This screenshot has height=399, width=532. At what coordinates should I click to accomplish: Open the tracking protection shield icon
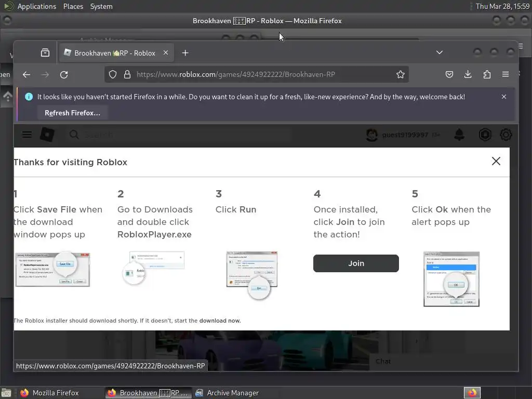coord(113,75)
